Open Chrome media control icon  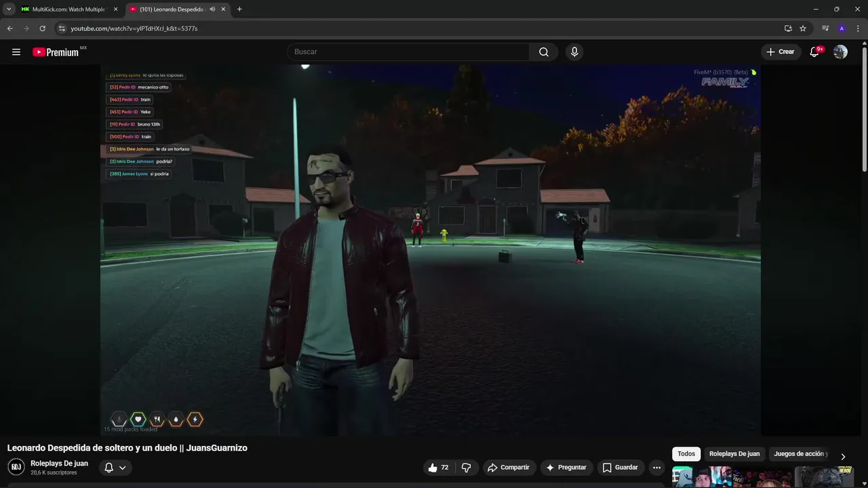[x=825, y=28]
